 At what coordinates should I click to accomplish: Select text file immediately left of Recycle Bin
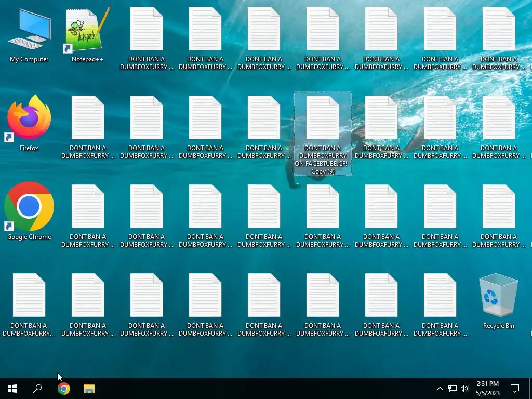(440, 305)
